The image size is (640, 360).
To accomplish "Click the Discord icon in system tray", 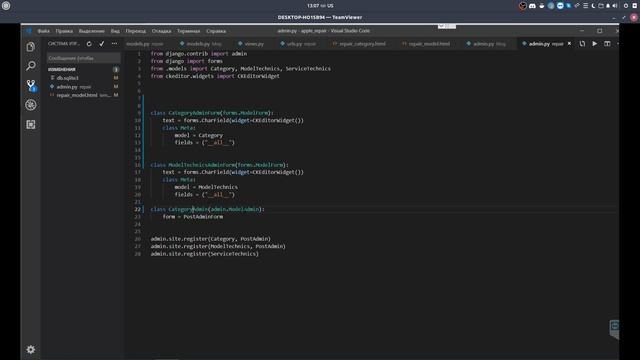I will point(532,6).
